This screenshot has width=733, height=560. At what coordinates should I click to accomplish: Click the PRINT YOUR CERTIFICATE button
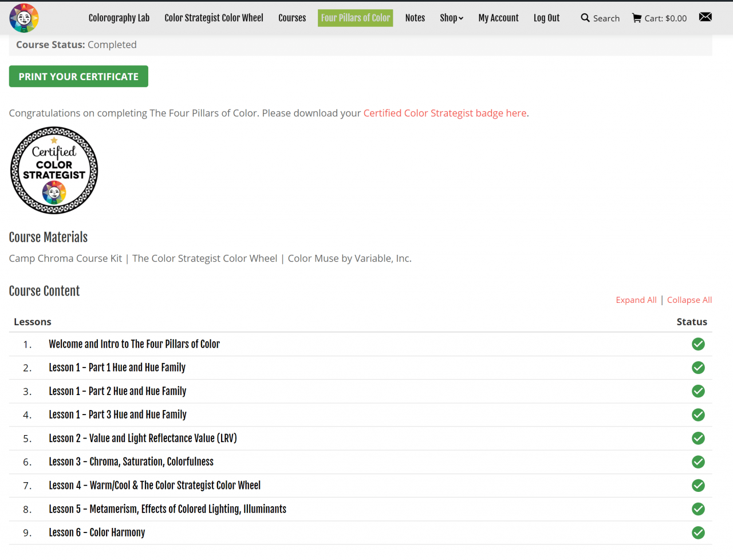click(x=78, y=76)
